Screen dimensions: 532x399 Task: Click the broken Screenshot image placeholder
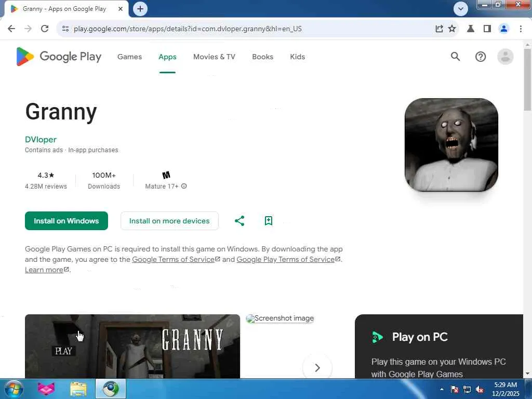[x=280, y=318]
